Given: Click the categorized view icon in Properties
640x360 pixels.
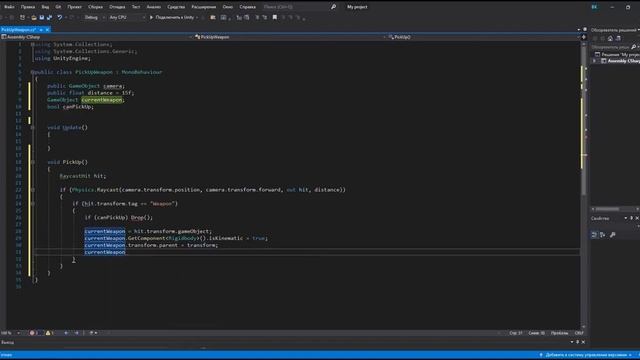Looking at the screenshot, I should (x=594, y=235).
